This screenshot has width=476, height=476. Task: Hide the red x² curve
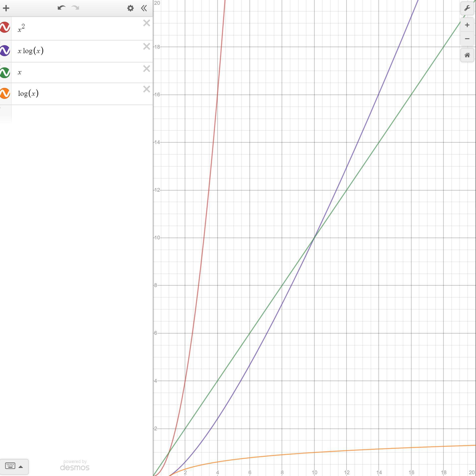pos(5,27)
